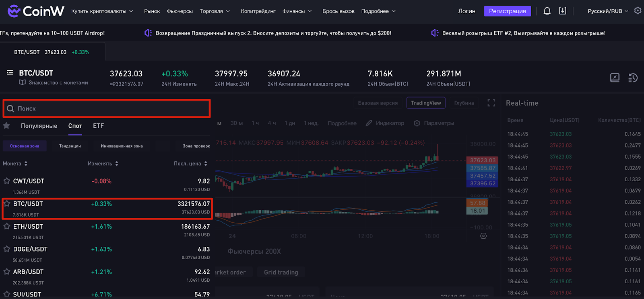This screenshot has width=644, height=299.
Task: Expand the Торговля dropdown
Action: [215, 11]
